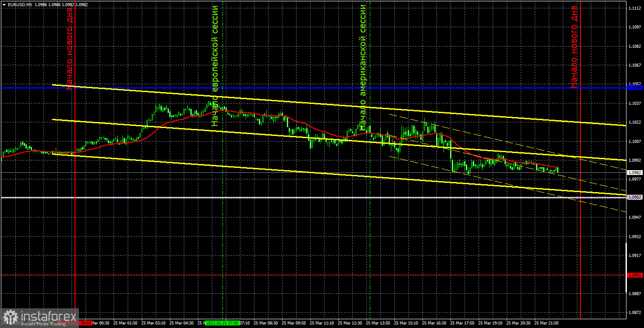Click price scale value 1.0932
This screenshot has height=328, width=644.
coord(635,236)
